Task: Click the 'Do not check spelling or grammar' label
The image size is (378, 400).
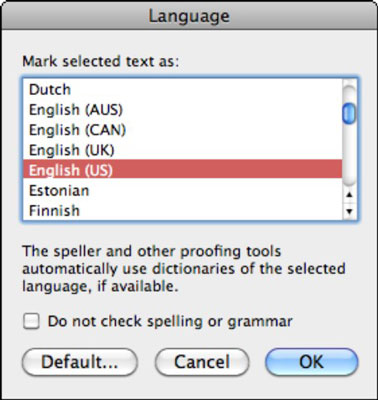Action: 170,321
